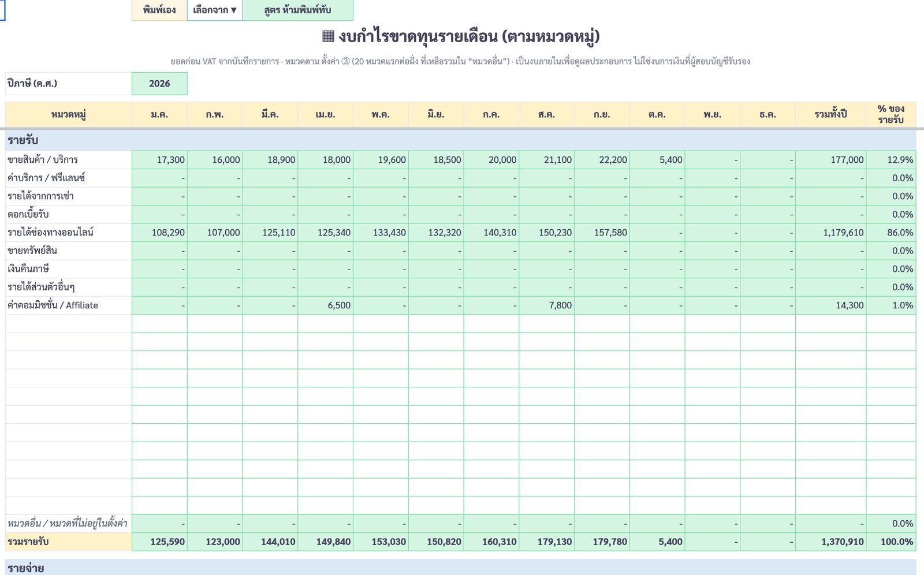Click the 'เลือกจาก ▼' legend cell
Viewport: 924px width, 575px height.
point(215,10)
